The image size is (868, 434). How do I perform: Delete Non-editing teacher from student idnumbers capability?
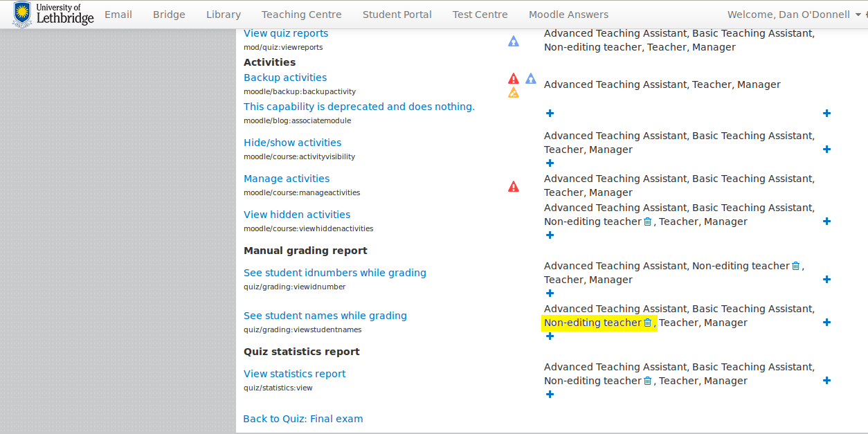tap(795, 266)
